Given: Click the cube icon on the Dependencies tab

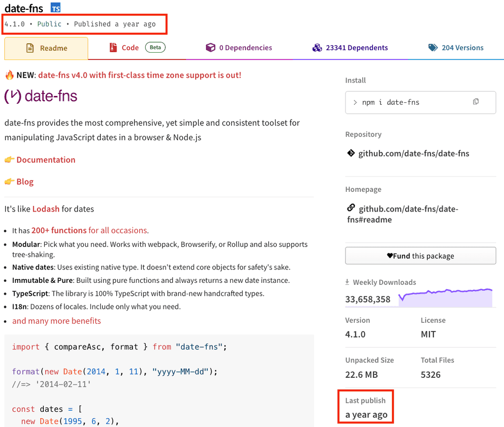Looking at the screenshot, I should point(211,48).
